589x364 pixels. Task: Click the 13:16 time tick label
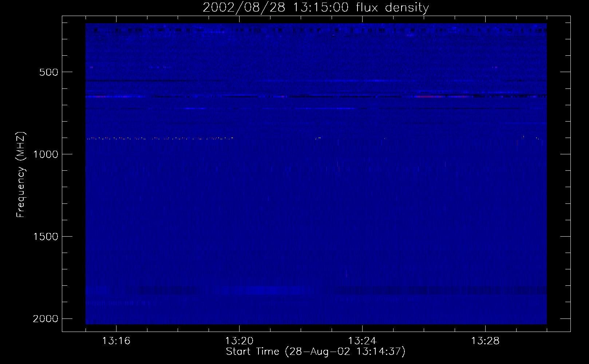pyautogui.click(x=116, y=341)
